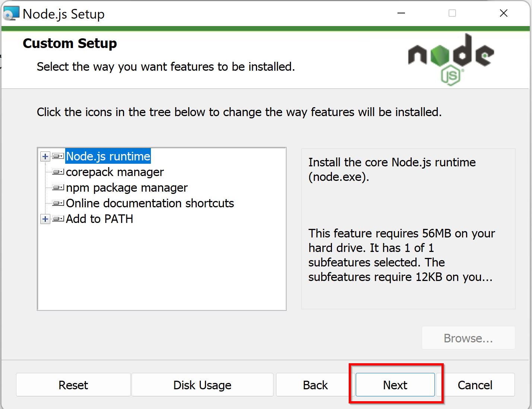Image resolution: width=532 pixels, height=409 pixels.
Task: Open the Disk Usage dialog
Action: coord(202,385)
